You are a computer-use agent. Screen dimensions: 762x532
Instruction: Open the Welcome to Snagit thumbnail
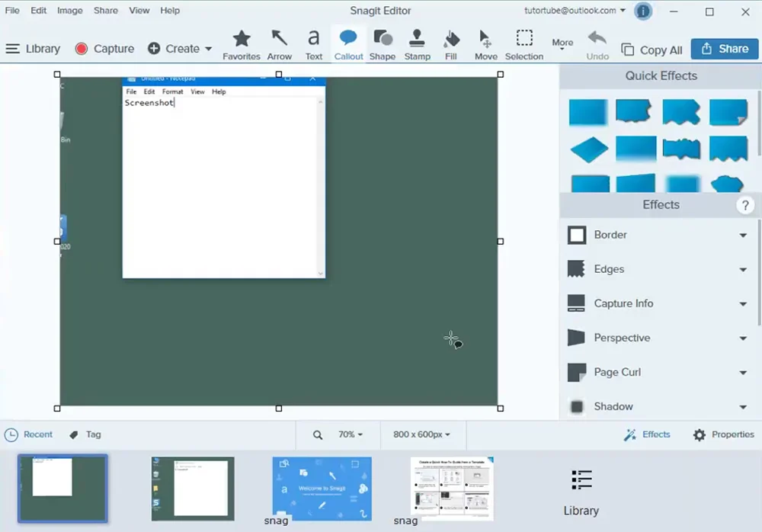point(322,489)
